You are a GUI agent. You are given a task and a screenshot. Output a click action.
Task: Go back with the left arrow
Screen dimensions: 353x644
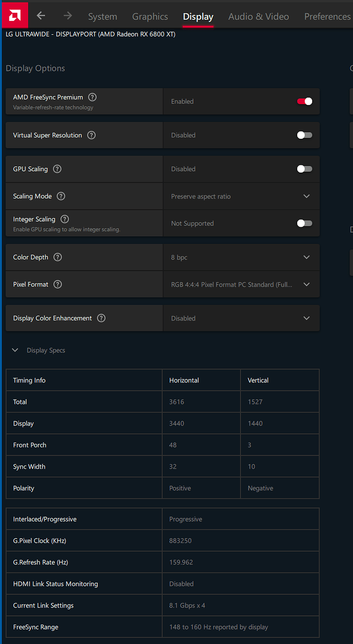[x=41, y=16]
